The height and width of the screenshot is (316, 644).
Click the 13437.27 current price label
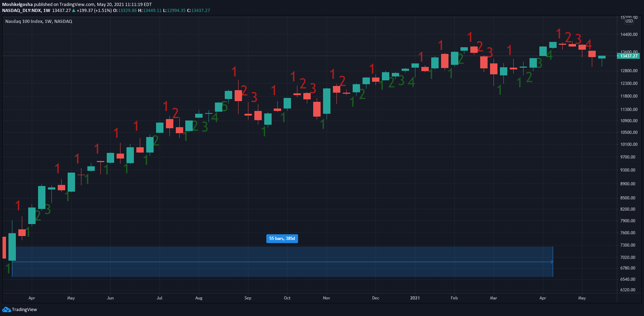tap(628, 56)
